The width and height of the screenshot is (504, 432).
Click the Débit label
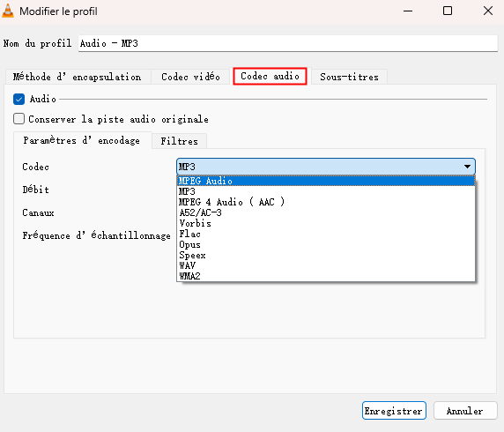[x=35, y=190]
